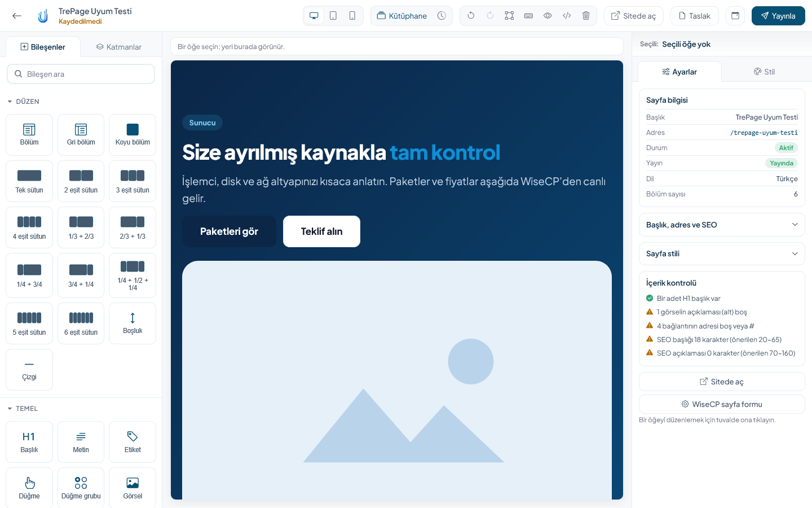Save page as Taslak draft
Viewport: 812px width, 508px height.
[695, 16]
